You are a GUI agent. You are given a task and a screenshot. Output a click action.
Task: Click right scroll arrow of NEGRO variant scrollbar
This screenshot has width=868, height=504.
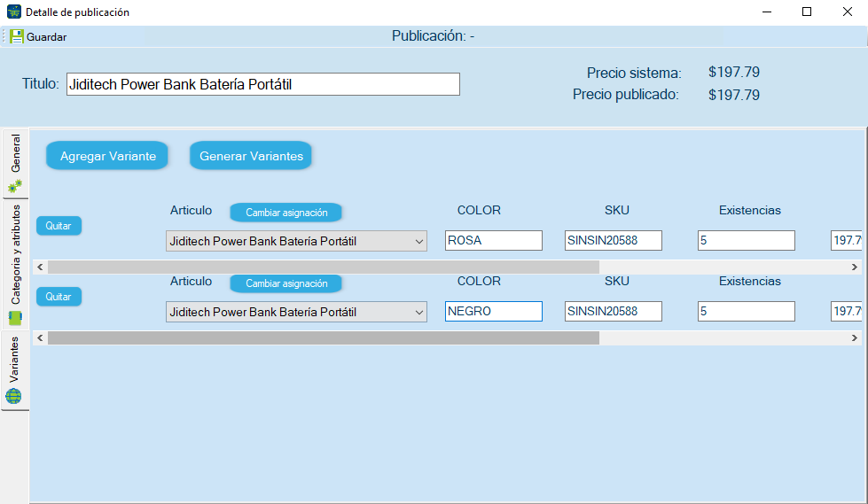(x=855, y=338)
